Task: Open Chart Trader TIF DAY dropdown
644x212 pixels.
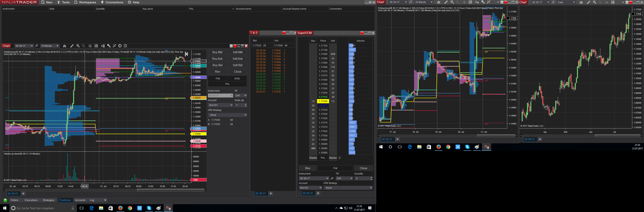Action: (241, 95)
